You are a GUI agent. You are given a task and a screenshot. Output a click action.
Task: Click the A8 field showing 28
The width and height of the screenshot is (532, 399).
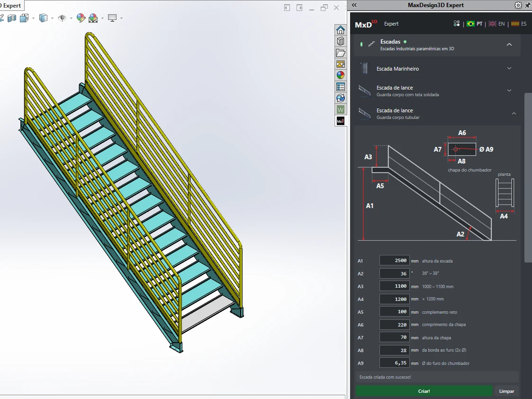pyautogui.click(x=394, y=350)
